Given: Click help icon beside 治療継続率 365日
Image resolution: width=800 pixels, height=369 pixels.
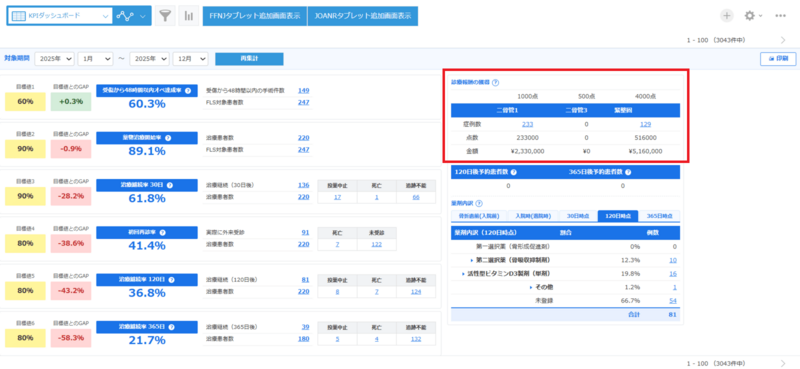Looking at the screenshot, I should pos(171,327).
